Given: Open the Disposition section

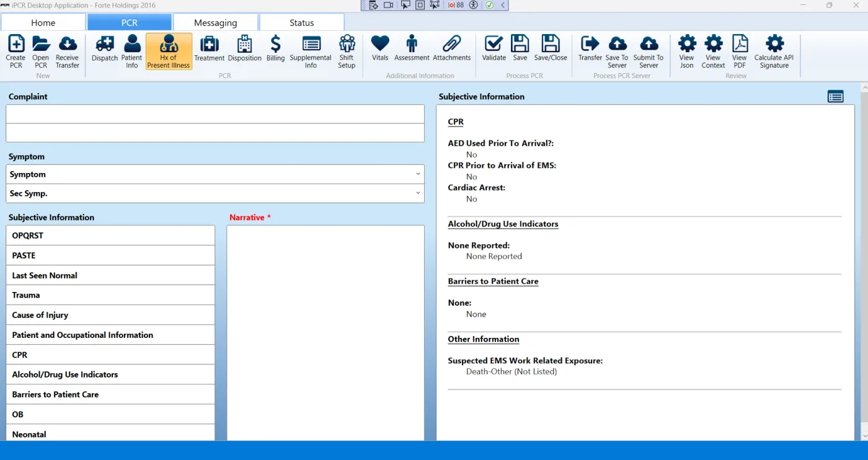Looking at the screenshot, I should 245,48.
